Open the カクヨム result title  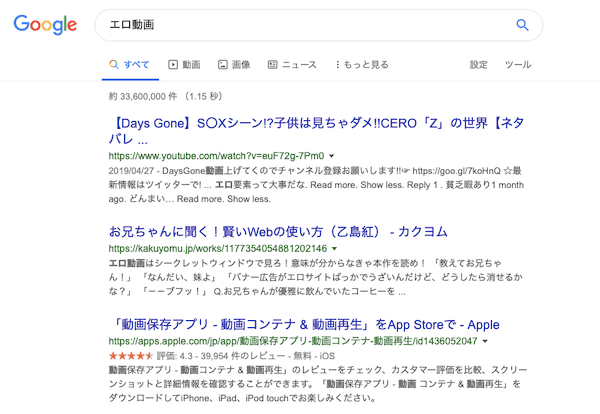pos(278,231)
